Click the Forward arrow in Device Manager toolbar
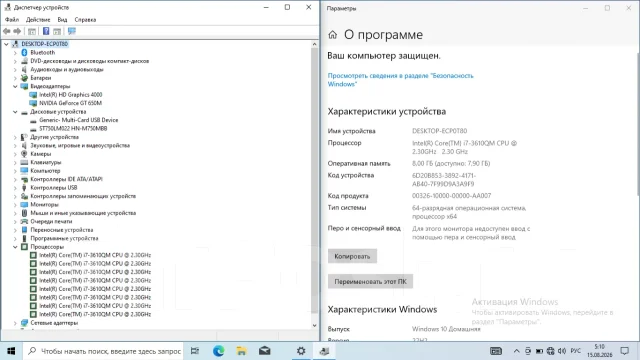640x360 pixels. pos(17,31)
